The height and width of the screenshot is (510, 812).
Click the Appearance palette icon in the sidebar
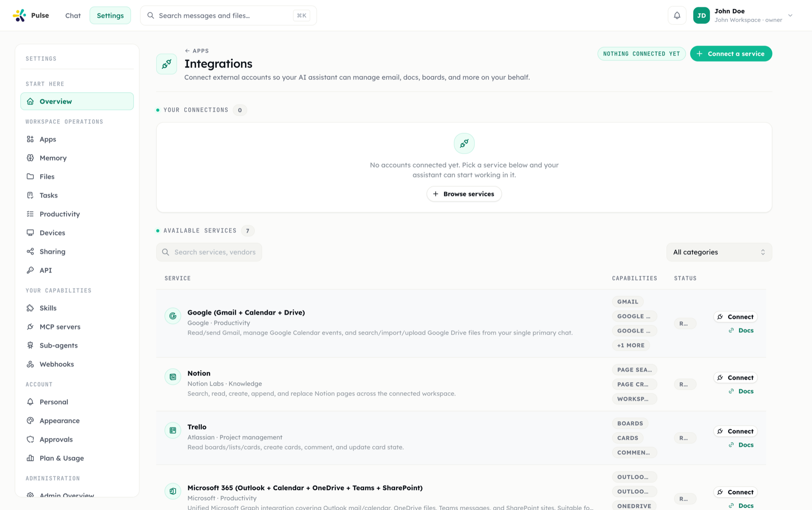pyautogui.click(x=30, y=421)
